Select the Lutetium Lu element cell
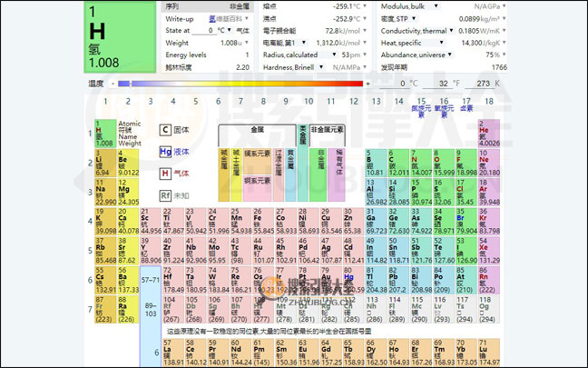This screenshot has width=588, height=368. (489, 353)
